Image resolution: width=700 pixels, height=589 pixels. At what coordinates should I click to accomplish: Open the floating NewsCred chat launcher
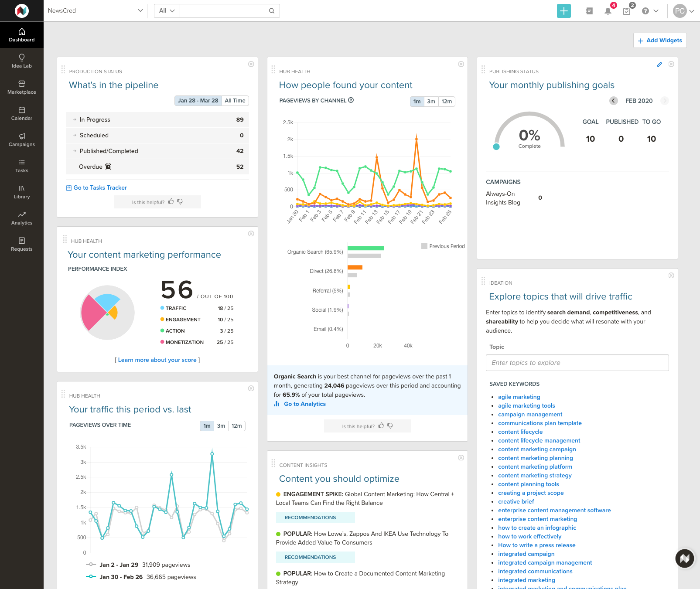[685, 558]
